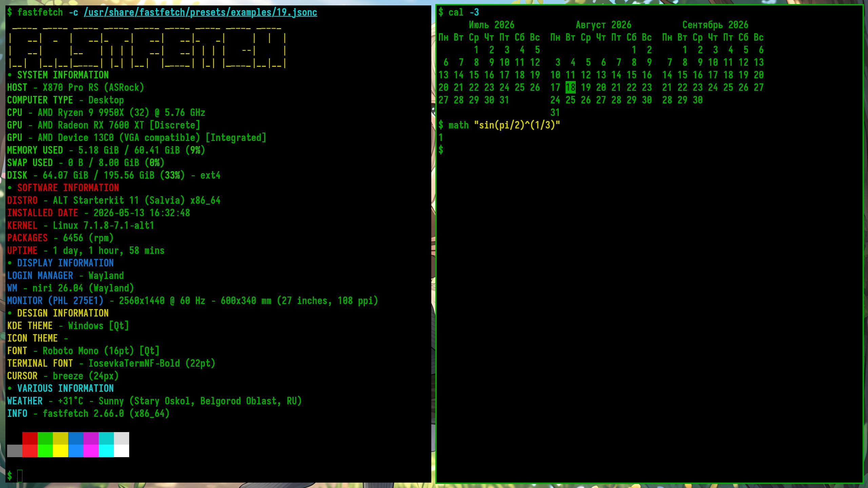Click the SOFTWARE INFORMATION section header

click(x=68, y=188)
